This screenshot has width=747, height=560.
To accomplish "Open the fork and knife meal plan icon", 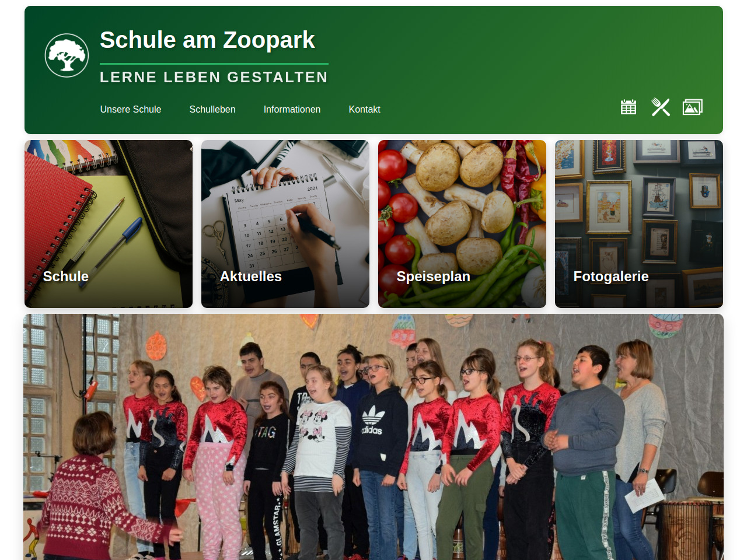I will coord(661,107).
